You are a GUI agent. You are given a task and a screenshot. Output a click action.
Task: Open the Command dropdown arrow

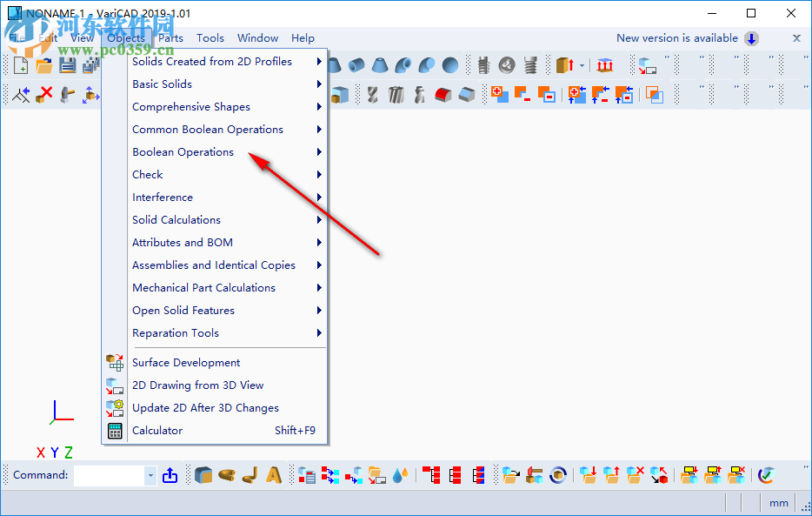point(150,475)
